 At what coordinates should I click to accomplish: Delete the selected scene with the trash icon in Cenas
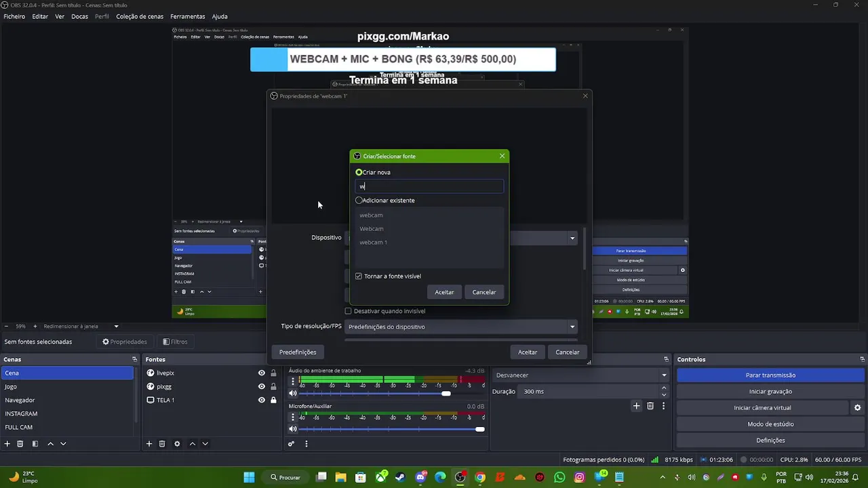pyautogui.click(x=20, y=444)
